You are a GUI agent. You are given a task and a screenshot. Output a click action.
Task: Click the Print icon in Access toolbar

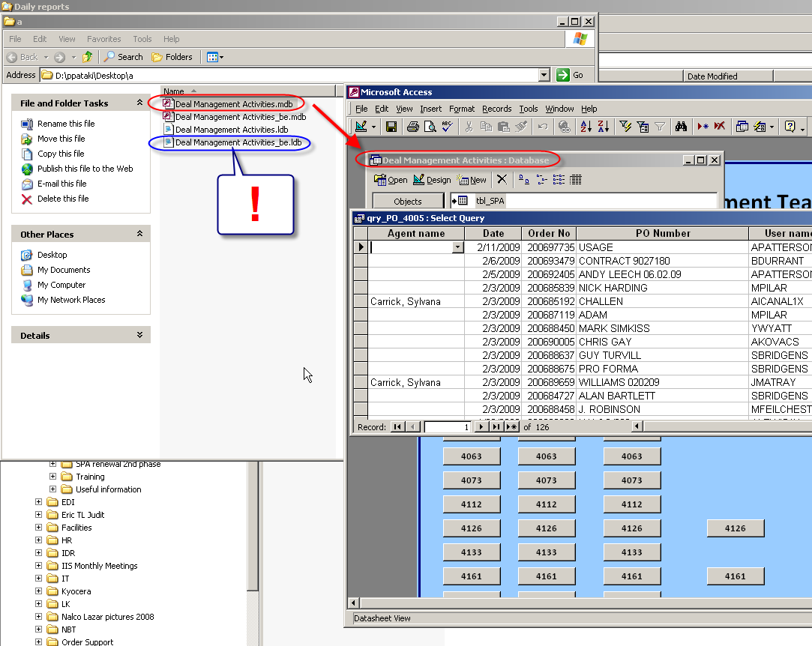click(x=412, y=127)
